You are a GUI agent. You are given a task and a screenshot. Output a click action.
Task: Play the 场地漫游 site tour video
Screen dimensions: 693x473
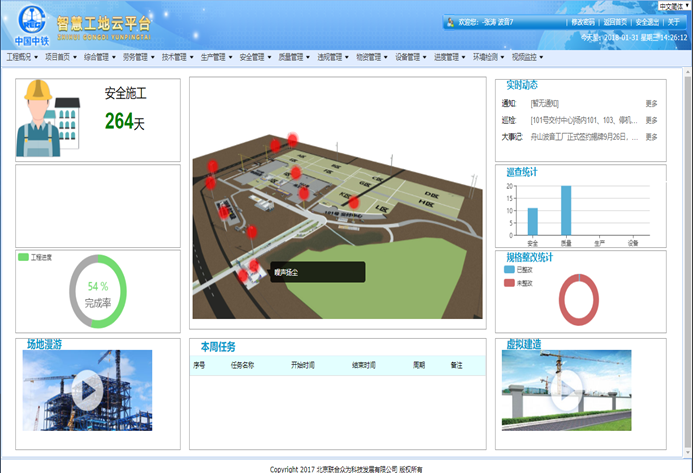(x=87, y=390)
